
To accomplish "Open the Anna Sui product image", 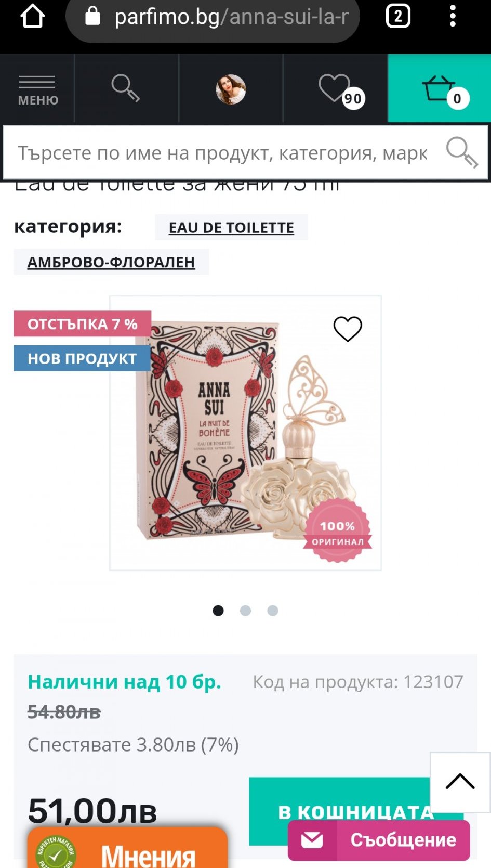I will [245, 433].
